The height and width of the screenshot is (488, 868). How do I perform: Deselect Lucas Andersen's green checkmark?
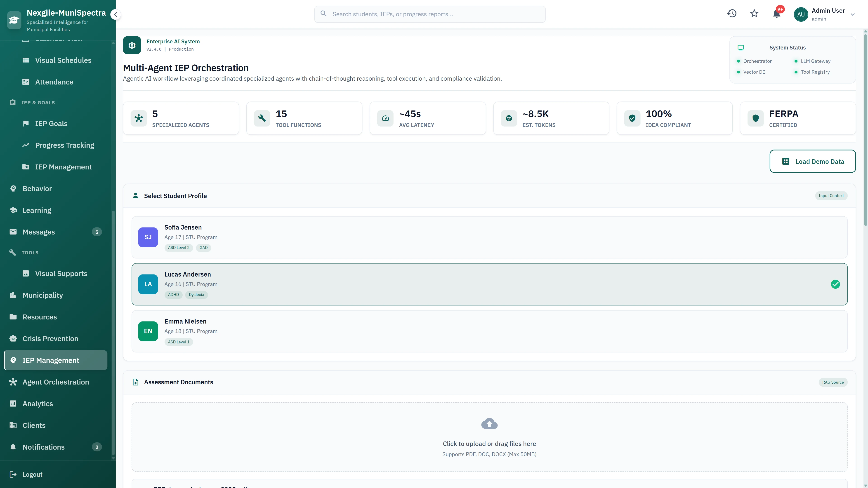pyautogui.click(x=835, y=284)
